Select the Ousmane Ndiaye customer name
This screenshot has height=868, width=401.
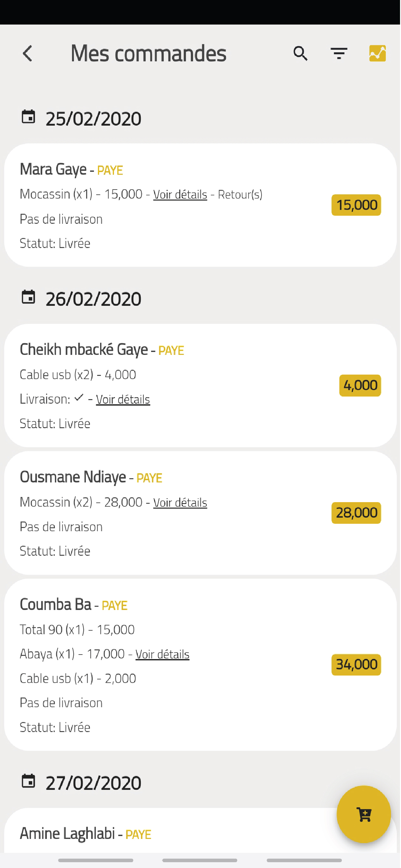[x=73, y=478]
